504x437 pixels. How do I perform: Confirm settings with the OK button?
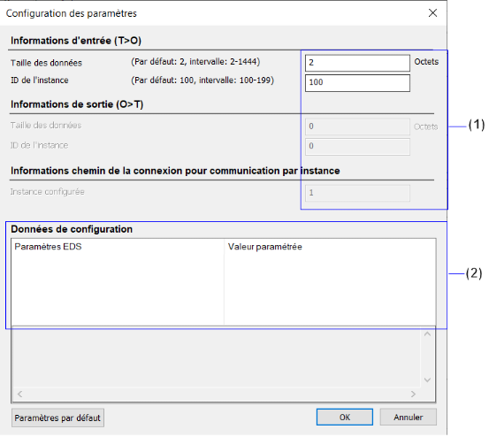tap(345, 417)
